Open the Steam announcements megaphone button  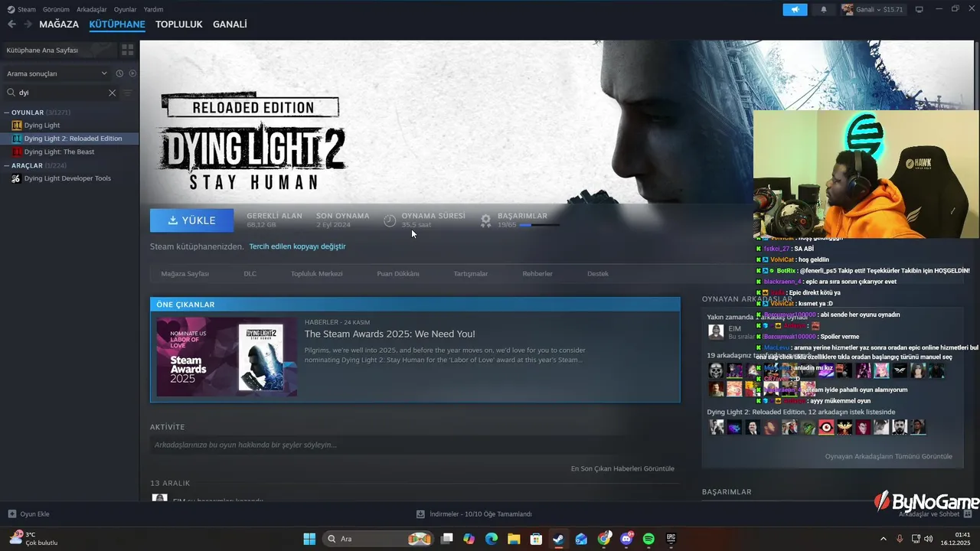(x=795, y=9)
